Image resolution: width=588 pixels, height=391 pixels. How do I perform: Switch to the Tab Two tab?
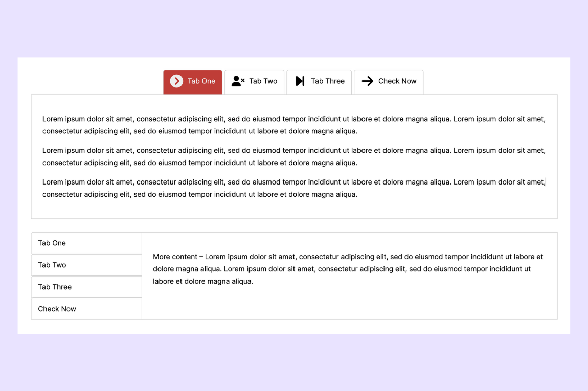[x=261, y=81]
